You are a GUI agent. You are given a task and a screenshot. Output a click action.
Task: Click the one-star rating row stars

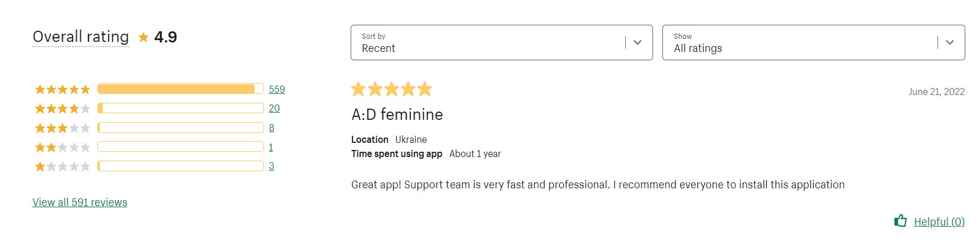tap(63, 166)
